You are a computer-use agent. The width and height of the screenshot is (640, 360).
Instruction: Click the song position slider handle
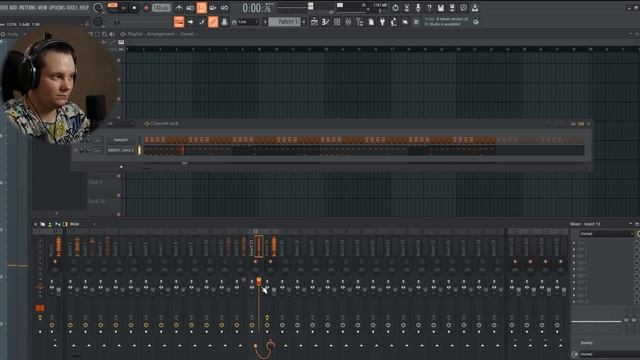[311, 6]
